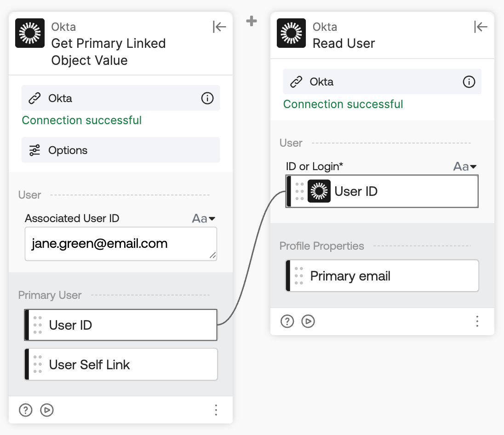Click the ID or Login input field
504x435 pixels.
point(382,191)
